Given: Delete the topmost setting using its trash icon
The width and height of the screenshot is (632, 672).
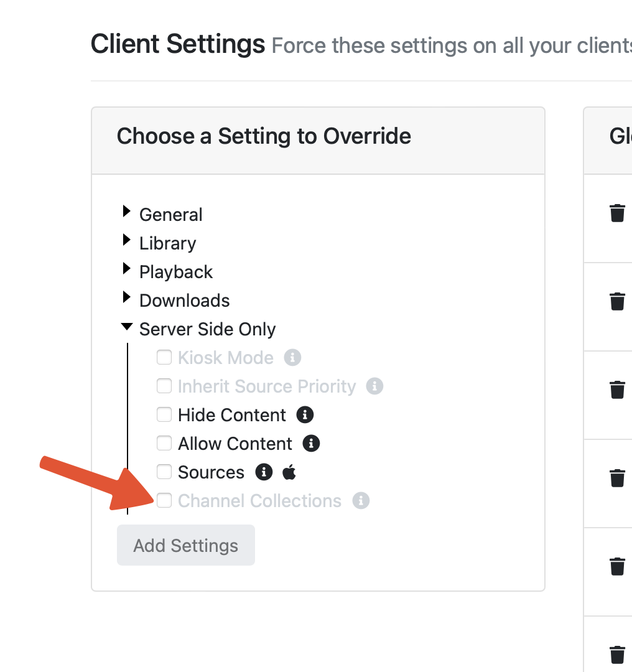Looking at the screenshot, I should 617,213.
